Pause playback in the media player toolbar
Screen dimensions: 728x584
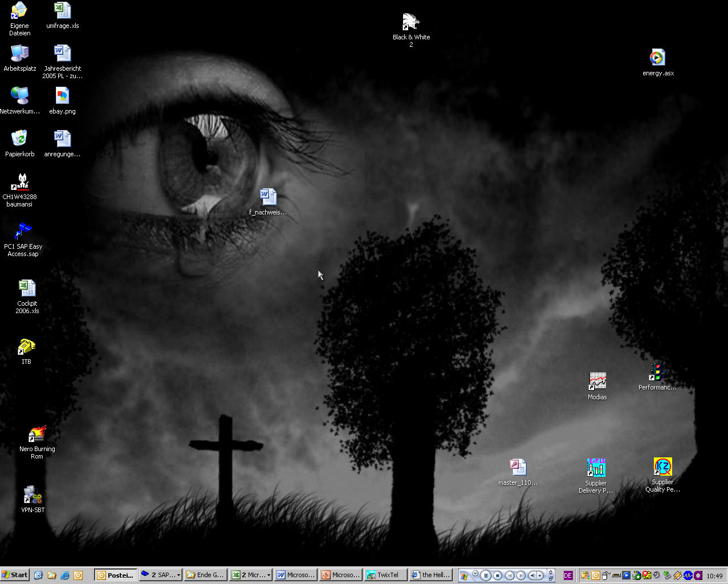coord(486,575)
